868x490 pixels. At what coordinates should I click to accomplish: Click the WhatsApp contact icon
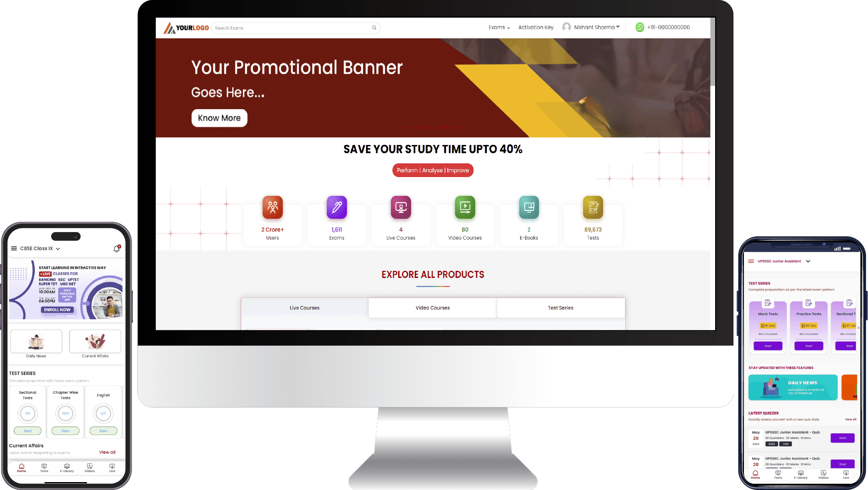639,27
